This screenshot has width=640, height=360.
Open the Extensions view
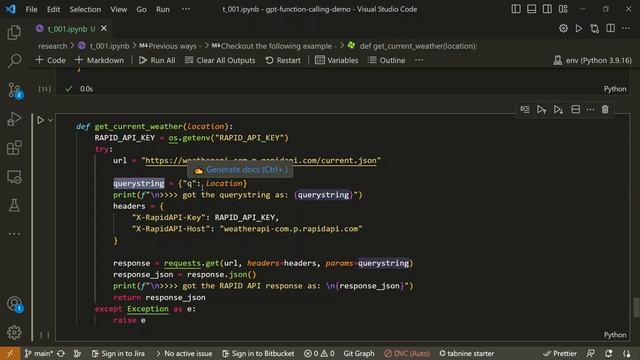point(14,148)
